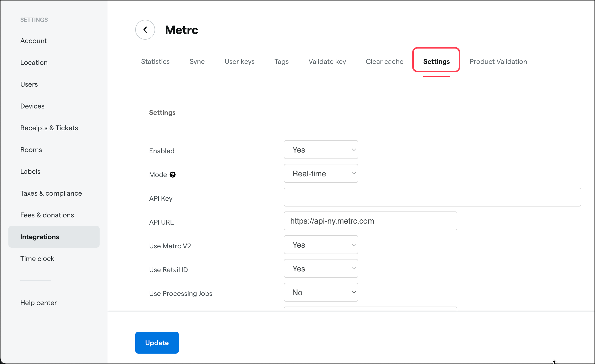Switch to the Clear cache tab
The height and width of the screenshot is (364, 595).
click(384, 61)
